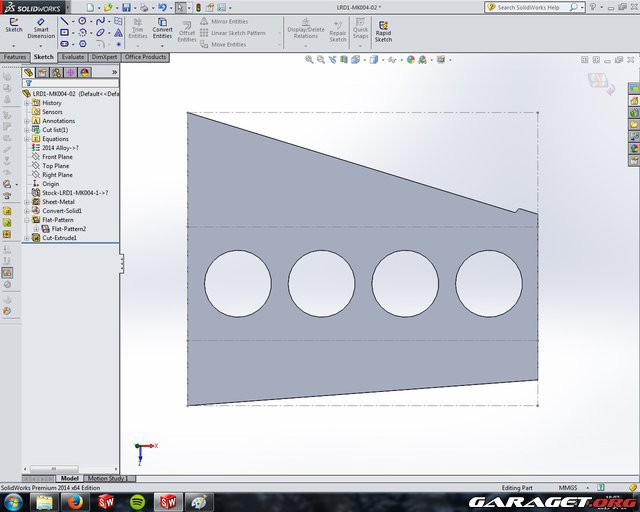Click the Zoom to Fit icon
The image size is (640, 512).
click(x=309, y=59)
